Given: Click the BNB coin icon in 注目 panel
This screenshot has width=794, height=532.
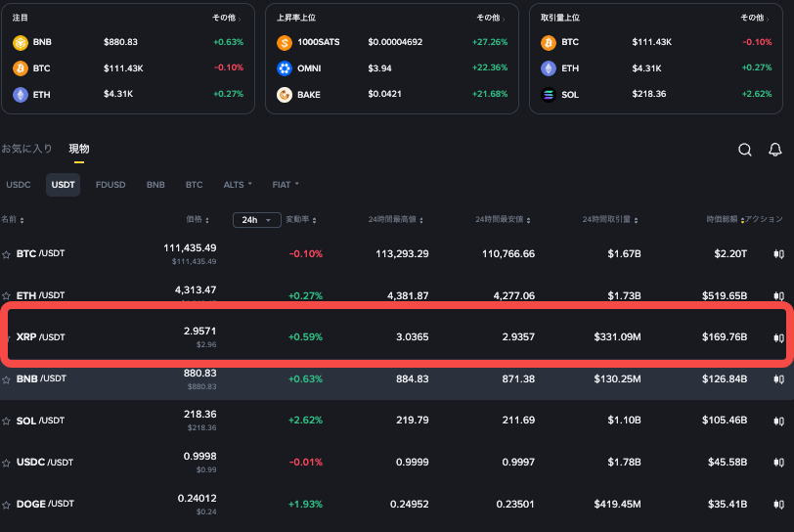Looking at the screenshot, I should (21, 43).
